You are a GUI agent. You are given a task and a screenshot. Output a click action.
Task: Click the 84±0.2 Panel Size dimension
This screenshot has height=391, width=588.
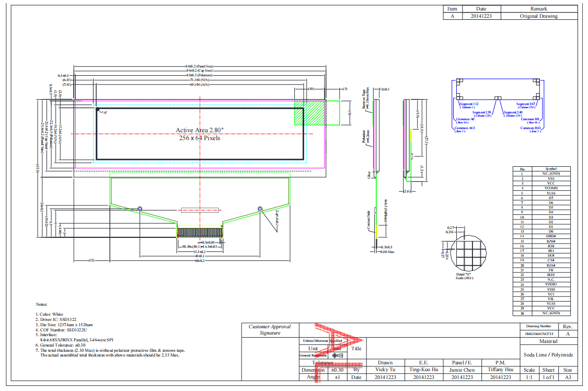click(200, 67)
